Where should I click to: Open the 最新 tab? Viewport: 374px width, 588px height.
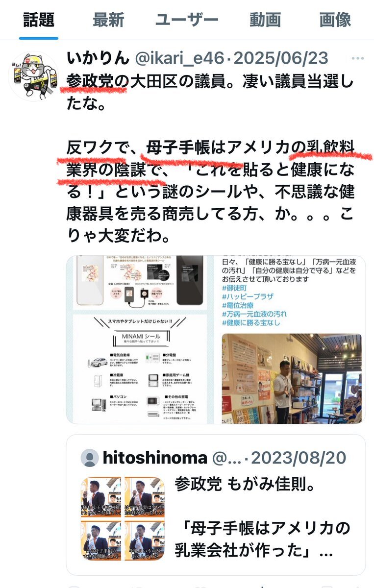108,20
